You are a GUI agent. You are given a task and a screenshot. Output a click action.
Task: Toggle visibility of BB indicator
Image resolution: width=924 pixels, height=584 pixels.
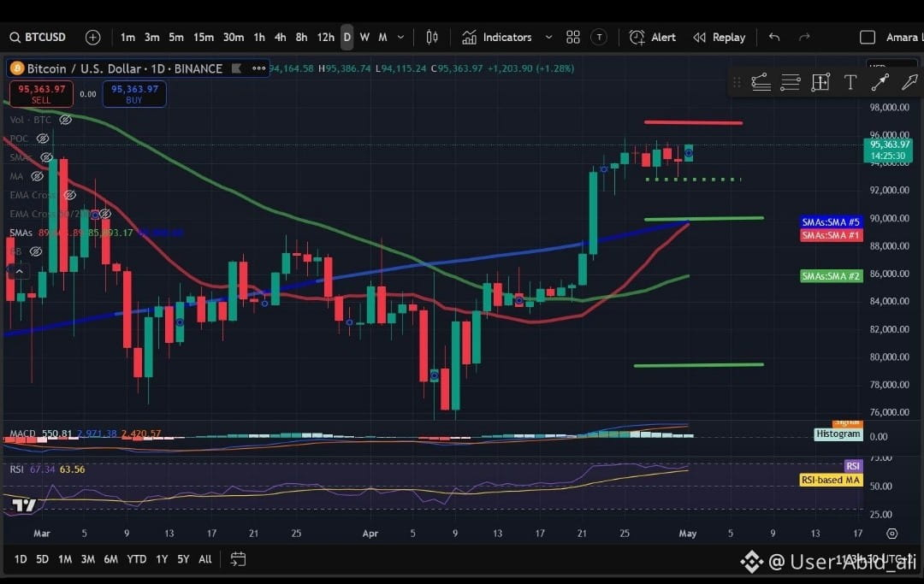pyautogui.click(x=35, y=251)
